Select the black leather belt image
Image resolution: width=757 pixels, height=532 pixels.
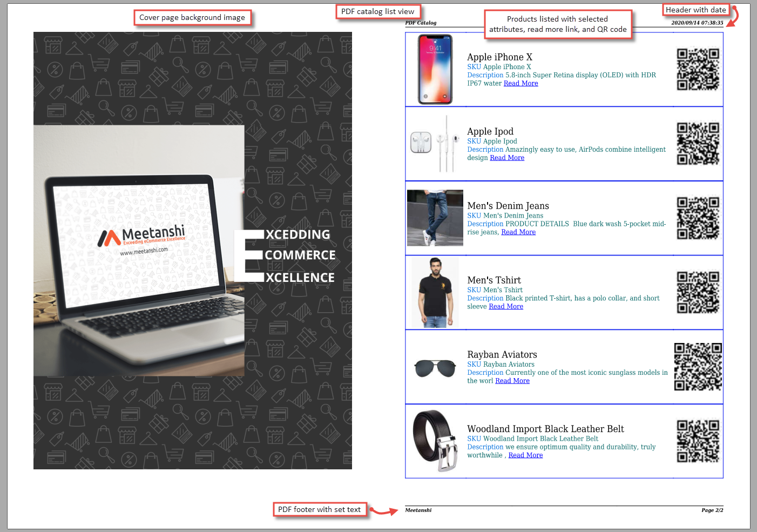point(435,441)
